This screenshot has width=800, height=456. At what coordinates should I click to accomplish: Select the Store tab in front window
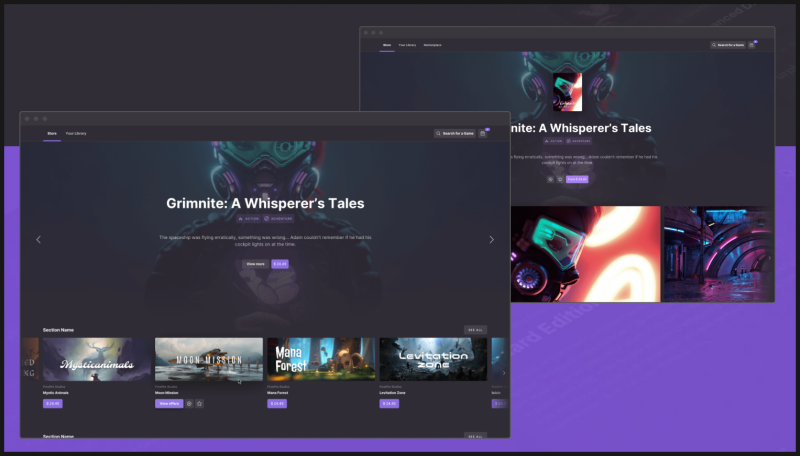point(52,134)
